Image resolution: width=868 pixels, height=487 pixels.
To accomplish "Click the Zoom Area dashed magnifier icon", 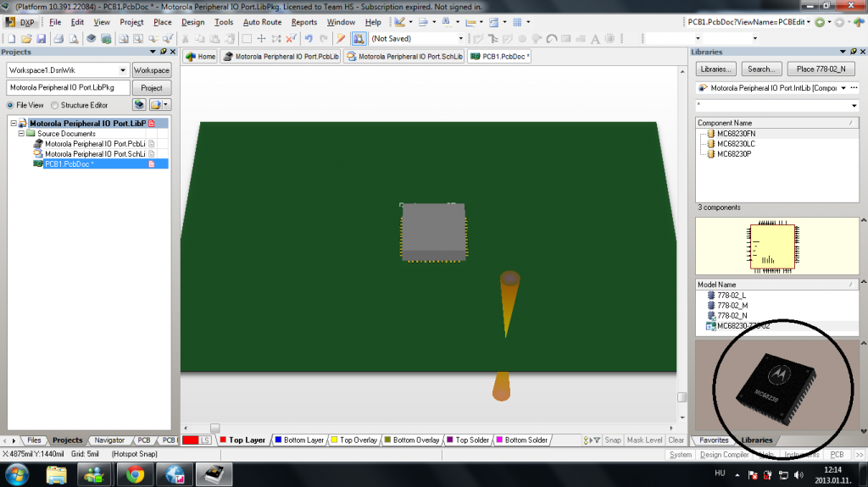I will click(138, 39).
